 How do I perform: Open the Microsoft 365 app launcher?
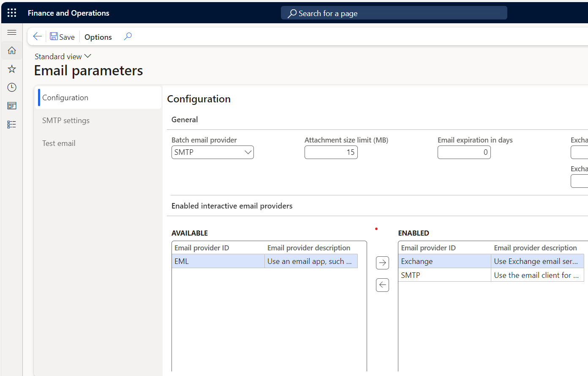[11, 12]
